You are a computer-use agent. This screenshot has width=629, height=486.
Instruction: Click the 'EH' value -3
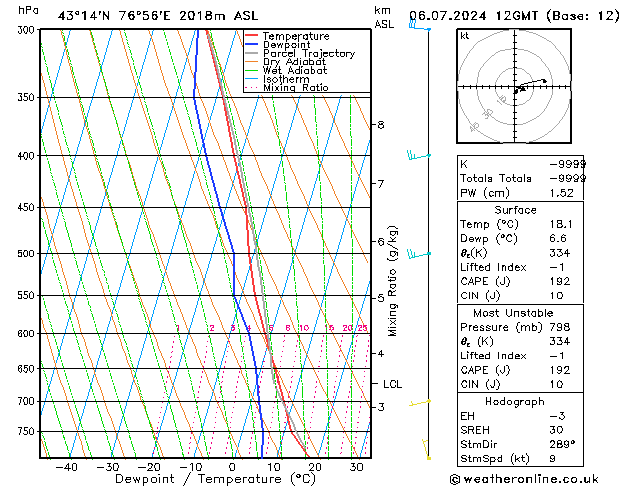557,416
